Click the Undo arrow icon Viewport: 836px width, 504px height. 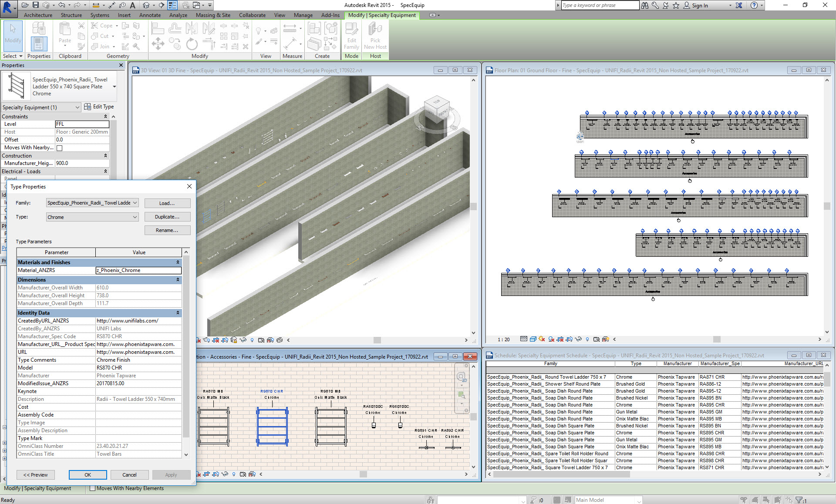[62, 5]
